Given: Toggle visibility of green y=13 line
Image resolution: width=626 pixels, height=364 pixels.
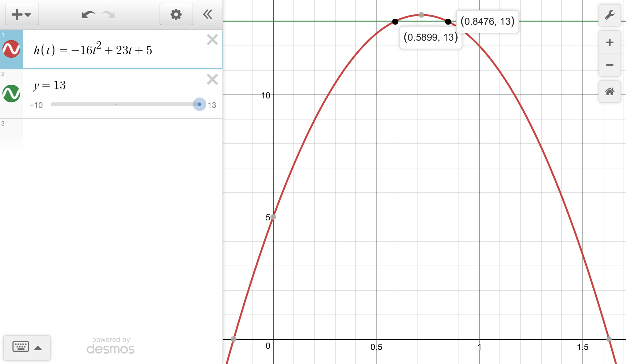Looking at the screenshot, I should pyautogui.click(x=11, y=94).
